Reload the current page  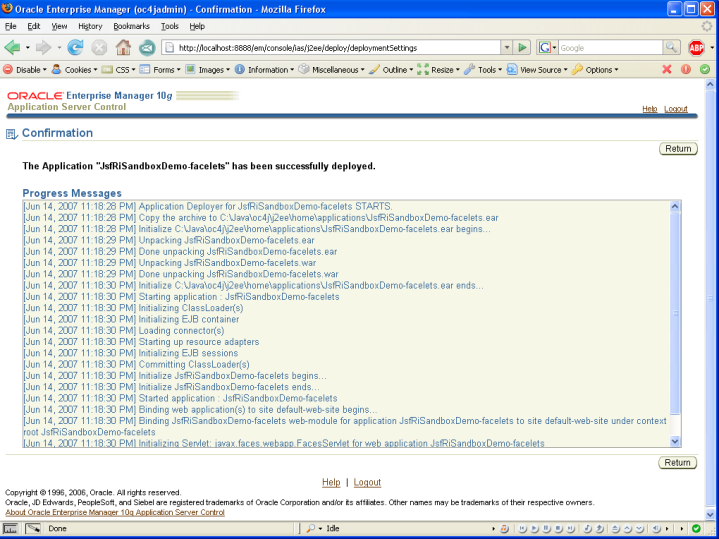click(x=75, y=47)
